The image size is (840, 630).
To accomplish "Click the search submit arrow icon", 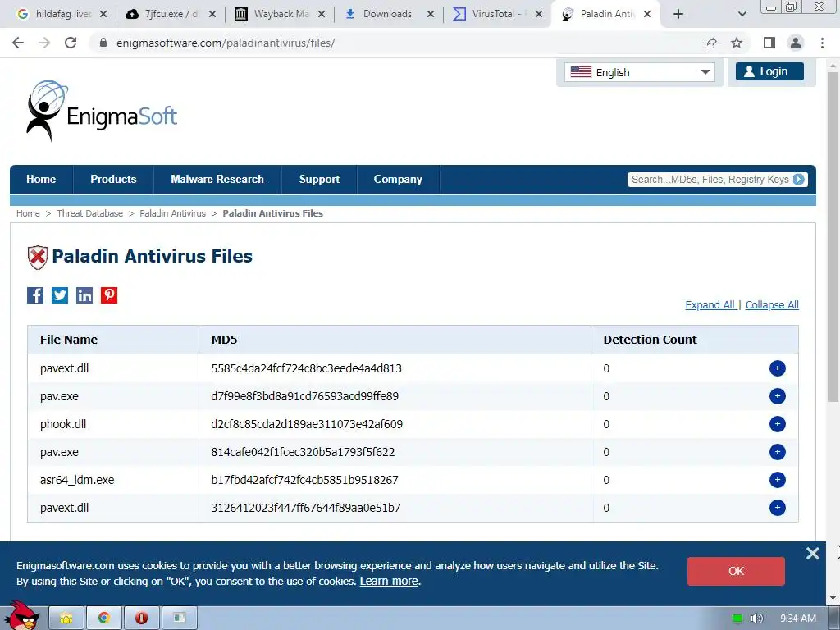I will (799, 180).
